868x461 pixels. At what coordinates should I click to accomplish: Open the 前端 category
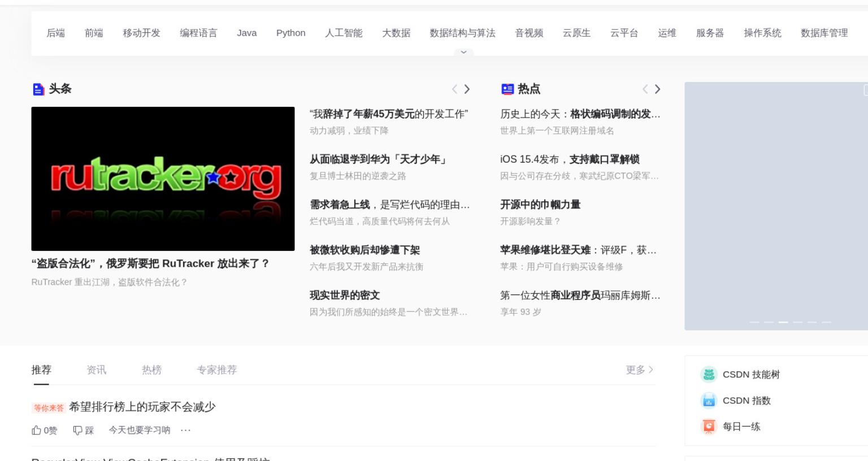pos(94,33)
